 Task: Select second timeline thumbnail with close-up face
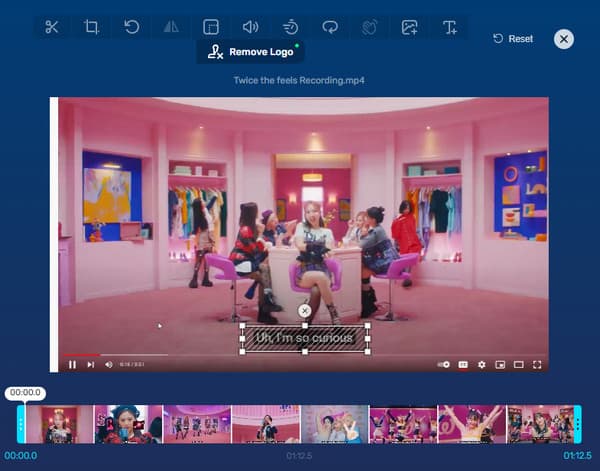[x=129, y=424]
